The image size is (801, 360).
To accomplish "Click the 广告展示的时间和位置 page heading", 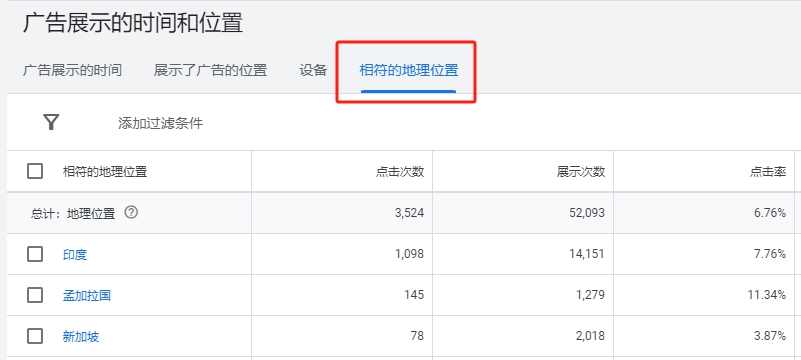I will [133, 23].
